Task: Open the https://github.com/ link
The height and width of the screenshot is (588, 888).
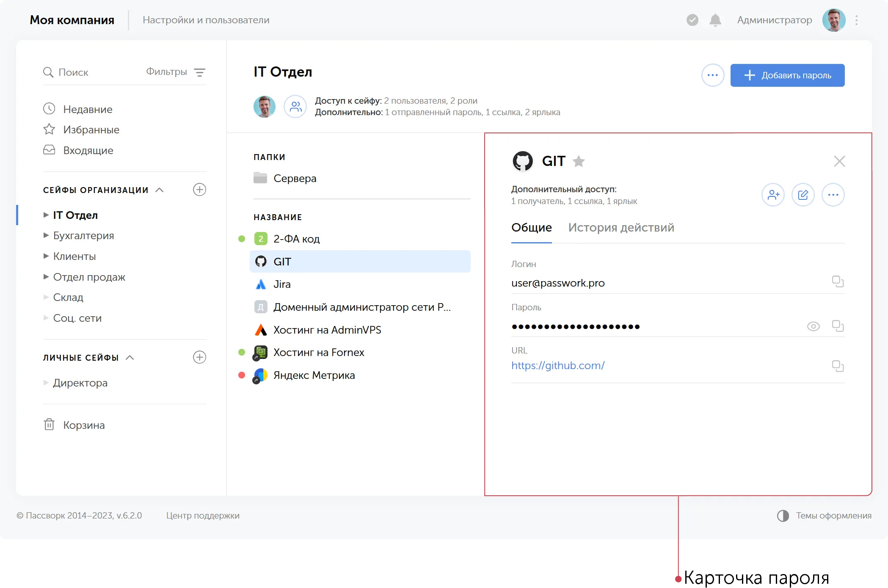Action: click(558, 365)
